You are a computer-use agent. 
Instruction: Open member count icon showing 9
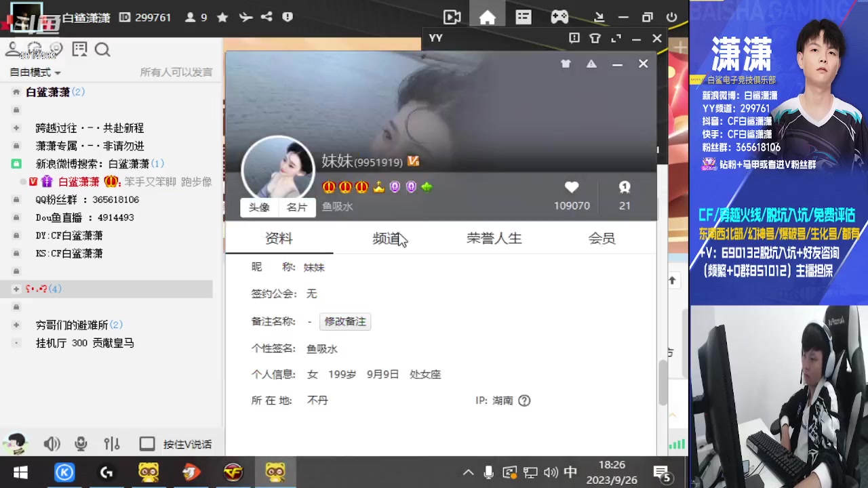pyautogui.click(x=190, y=18)
